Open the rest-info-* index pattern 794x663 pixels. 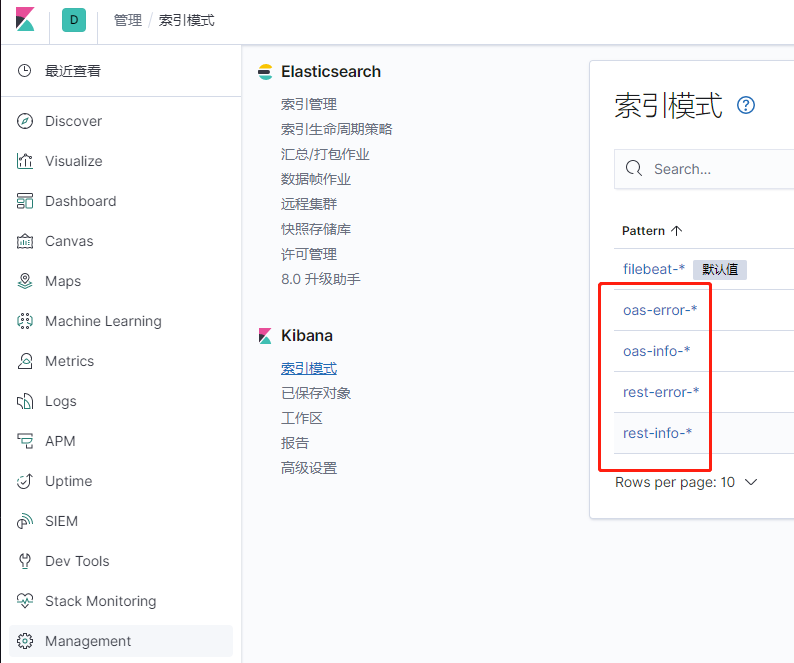(657, 433)
